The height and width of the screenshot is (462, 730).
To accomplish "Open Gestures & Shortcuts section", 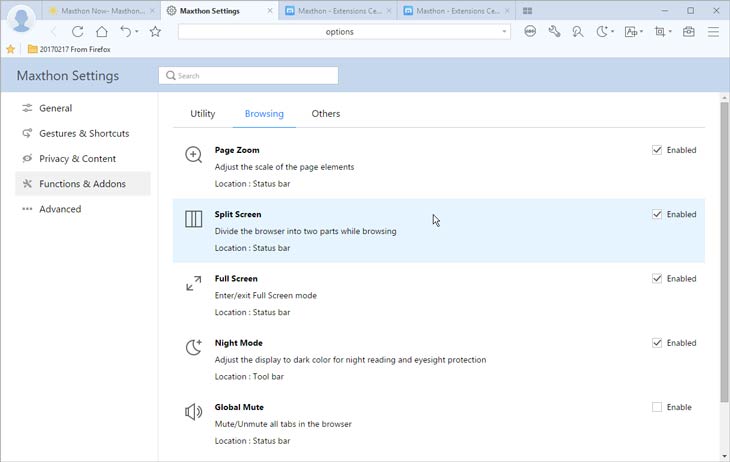I will coord(83,133).
